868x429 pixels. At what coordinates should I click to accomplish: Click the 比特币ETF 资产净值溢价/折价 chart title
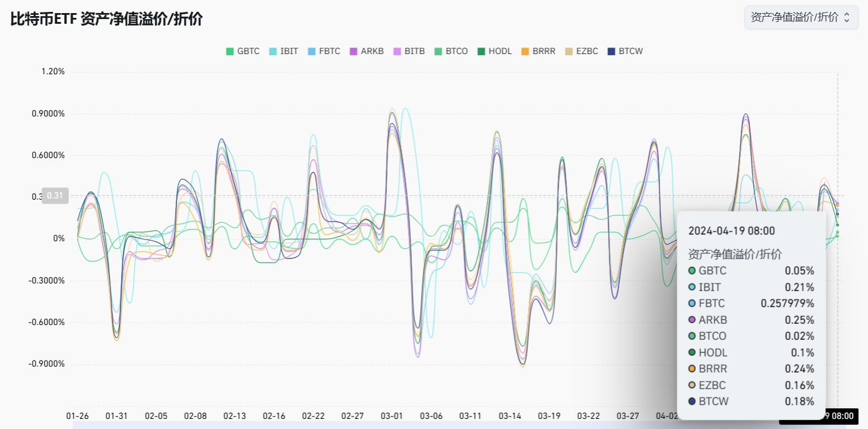tap(107, 19)
